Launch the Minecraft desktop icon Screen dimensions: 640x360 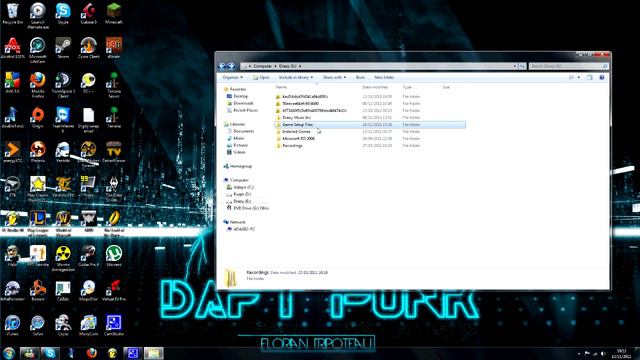[114, 13]
